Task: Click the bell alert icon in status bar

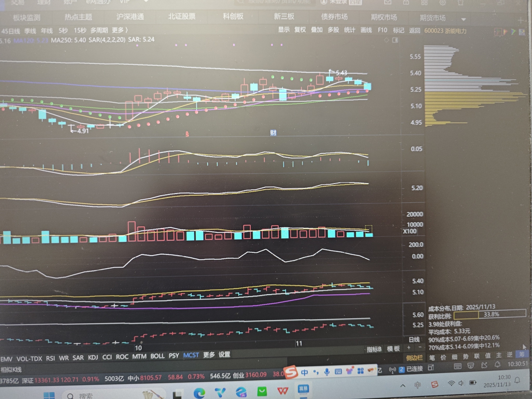Action: click(497, 365)
